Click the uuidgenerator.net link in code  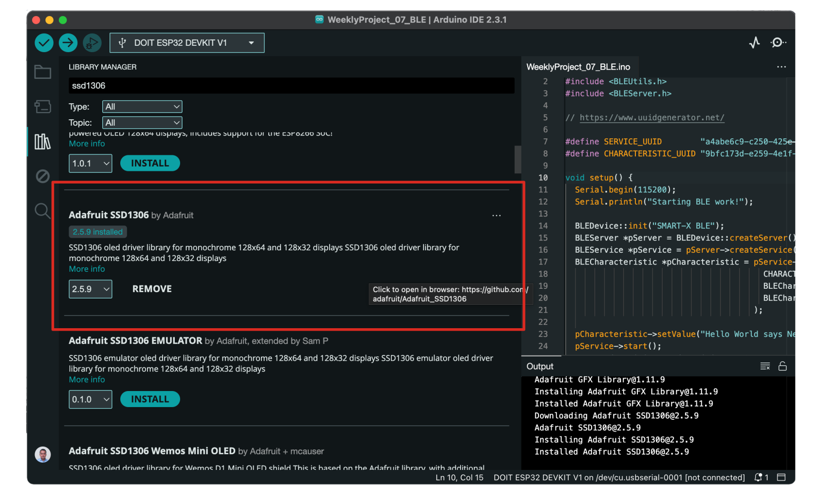(652, 117)
